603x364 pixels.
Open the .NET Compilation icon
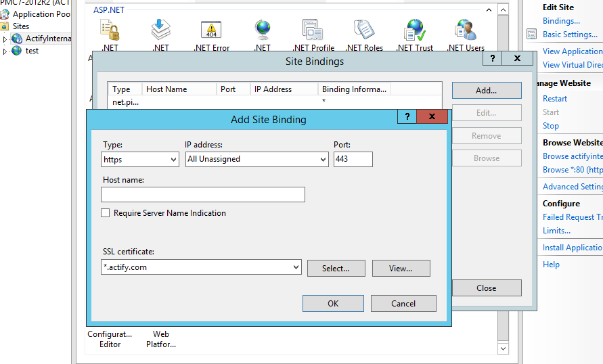pos(160,31)
